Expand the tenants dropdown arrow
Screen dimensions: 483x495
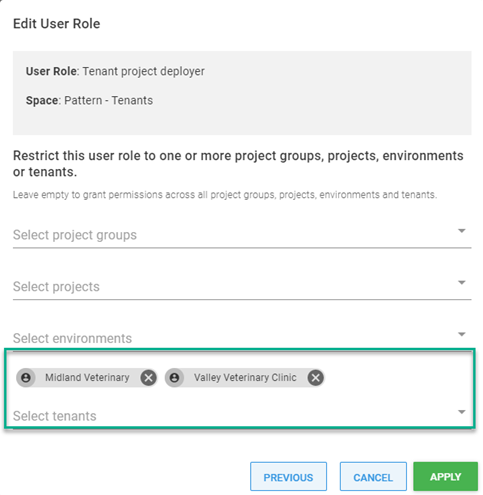pyautogui.click(x=461, y=412)
